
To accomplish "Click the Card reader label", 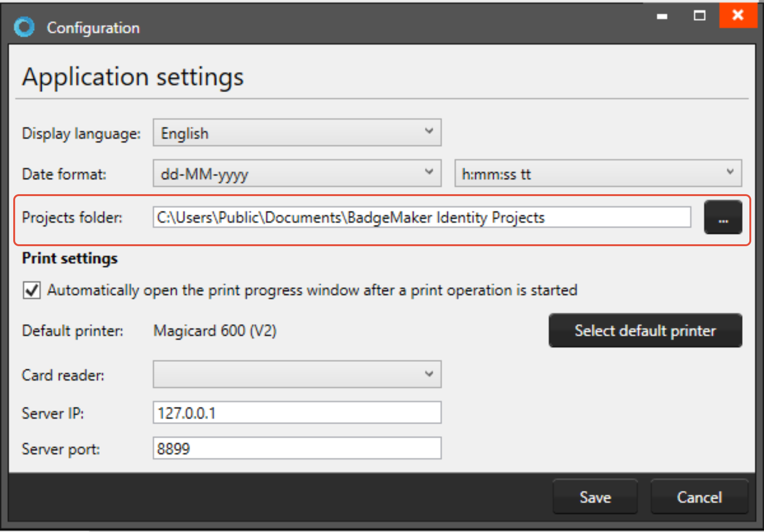I will 63,375.
